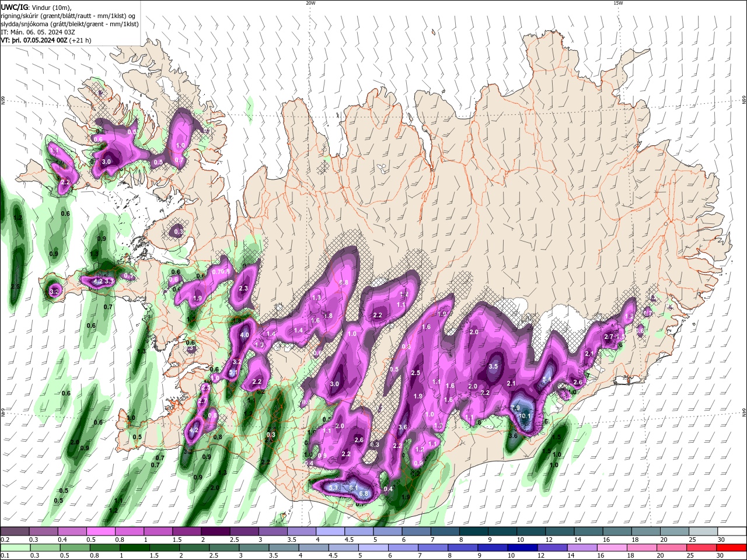Click the 5.4 precipitation value on the map
Image resolution: width=747 pixels, height=560 pixels.
tap(547, 380)
